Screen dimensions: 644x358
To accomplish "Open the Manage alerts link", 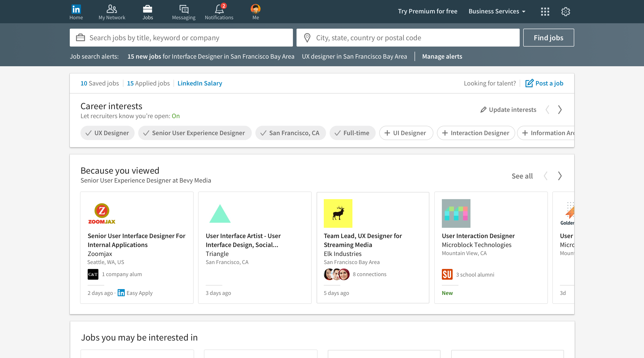I will 442,56.
